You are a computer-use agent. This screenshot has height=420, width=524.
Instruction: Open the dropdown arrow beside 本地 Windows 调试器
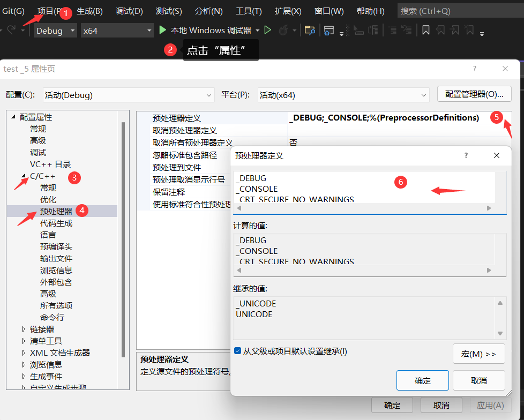coord(257,31)
